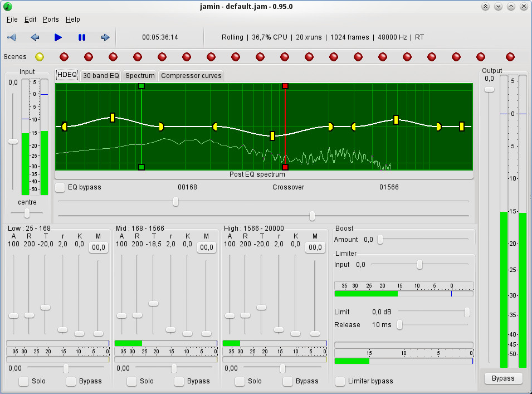Toggle Bypass for the High band

287,381
